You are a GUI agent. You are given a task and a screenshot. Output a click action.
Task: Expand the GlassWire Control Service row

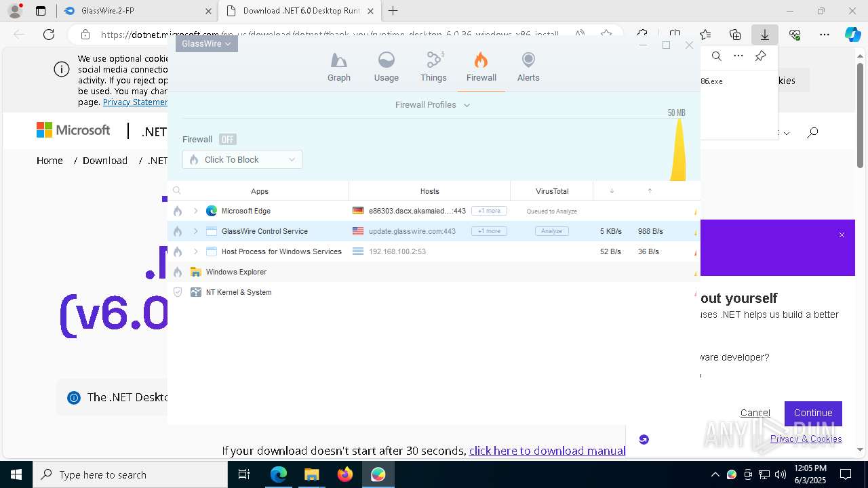click(196, 231)
